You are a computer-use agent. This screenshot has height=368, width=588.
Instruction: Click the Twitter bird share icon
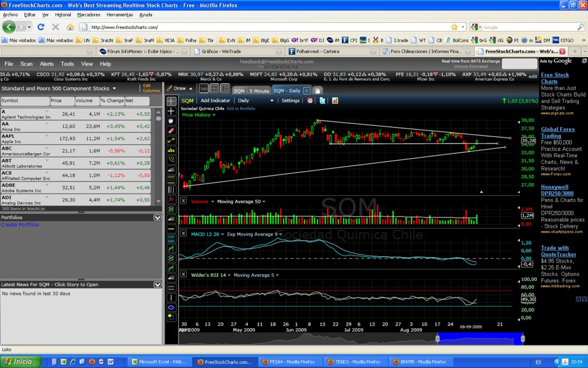[322, 101]
